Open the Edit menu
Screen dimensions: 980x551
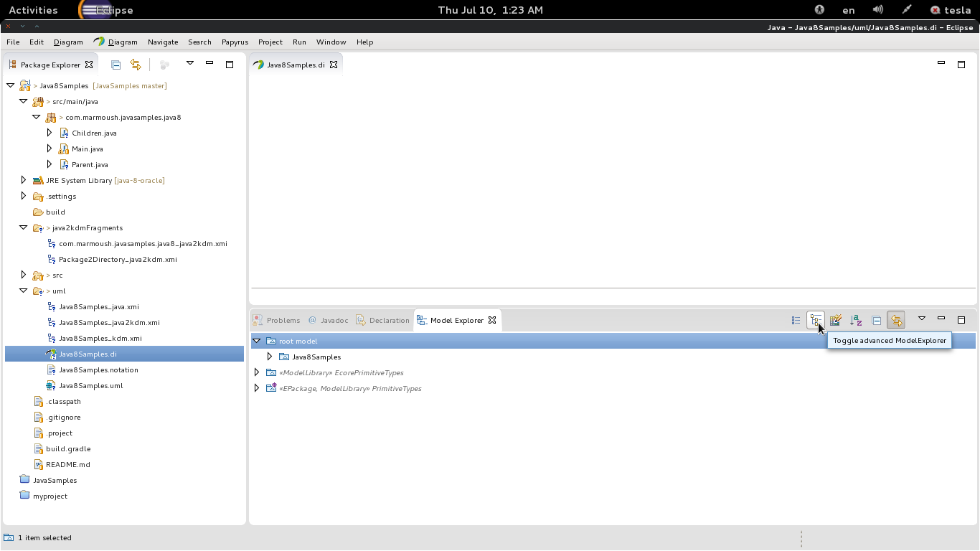click(x=37, y=42)
